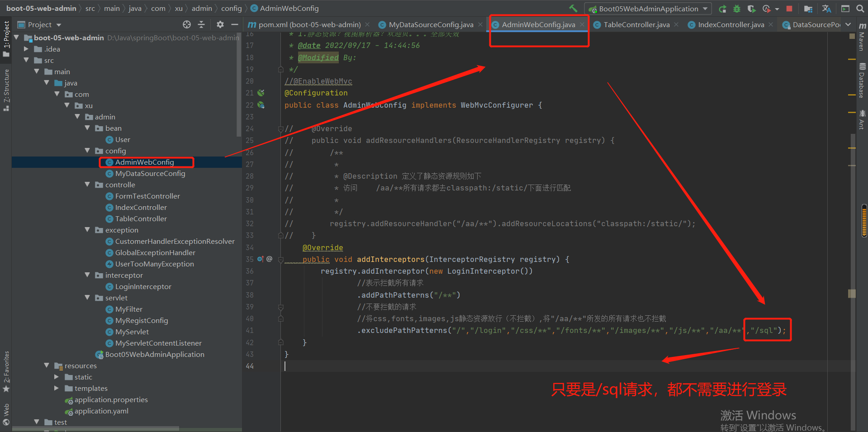Expand the templates folder
This screenshot has width=868, height=432.
click(x=57, y=388)
